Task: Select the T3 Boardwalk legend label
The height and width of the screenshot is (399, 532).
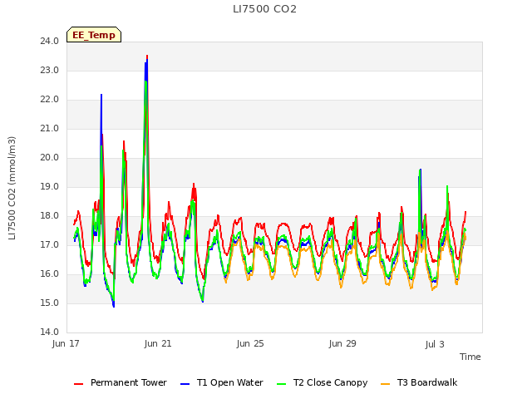Action: coord(427,382)
